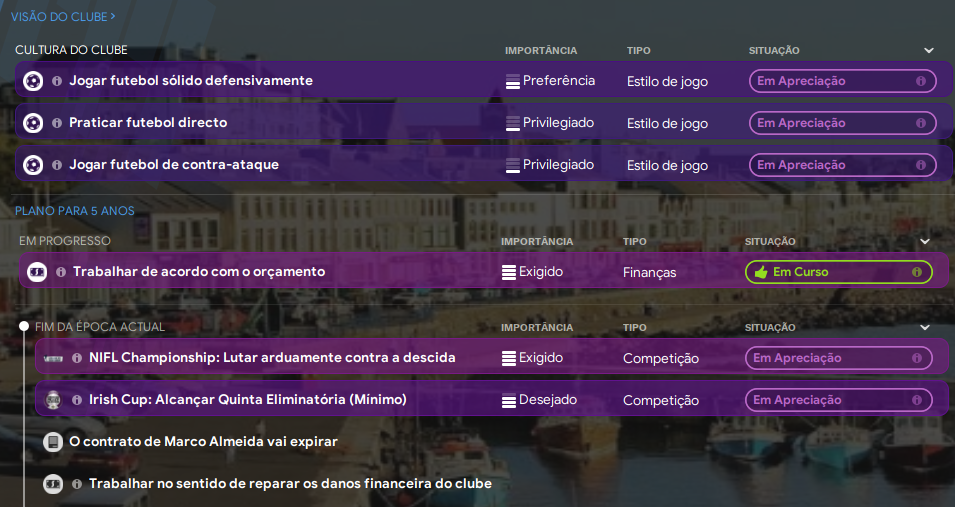Click importance bars icon in NIFL Championship row
Viewport: 955px width, 507px height.
[x=509, y=358]
